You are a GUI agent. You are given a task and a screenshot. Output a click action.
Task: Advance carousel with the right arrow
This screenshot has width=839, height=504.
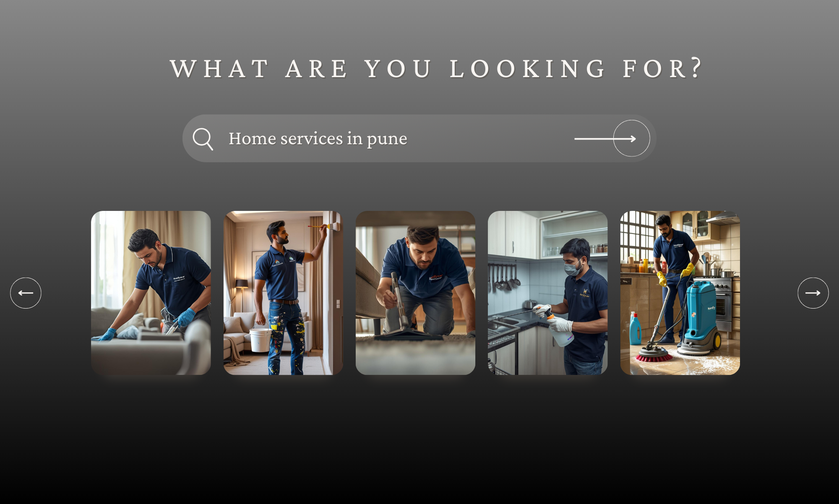(813, 293)
